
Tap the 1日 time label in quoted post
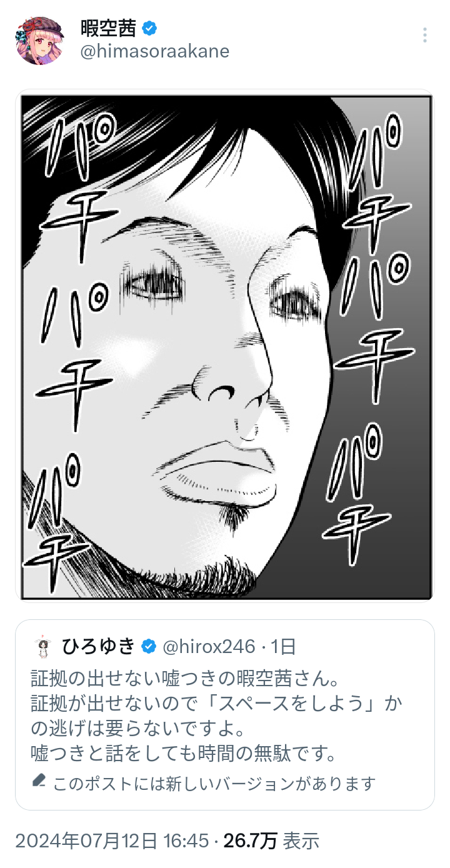283,647
